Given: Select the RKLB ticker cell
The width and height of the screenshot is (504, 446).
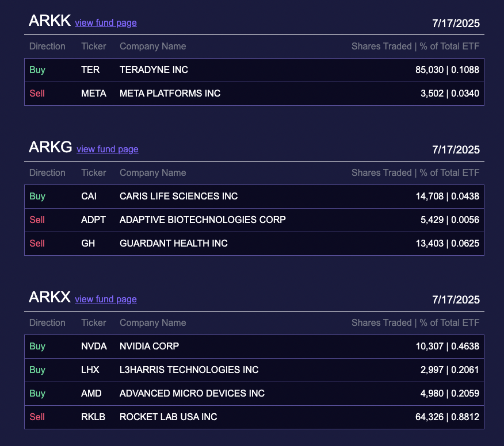Looking at the screenshot, I should coord(93,417).
